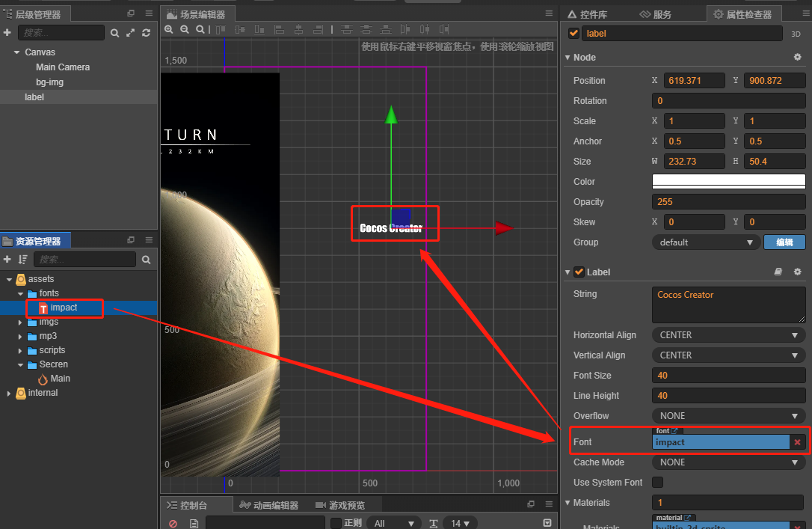Screen dimensions: 812x529
Task: Zoom out the scene editor view
Action: (185, 29)
